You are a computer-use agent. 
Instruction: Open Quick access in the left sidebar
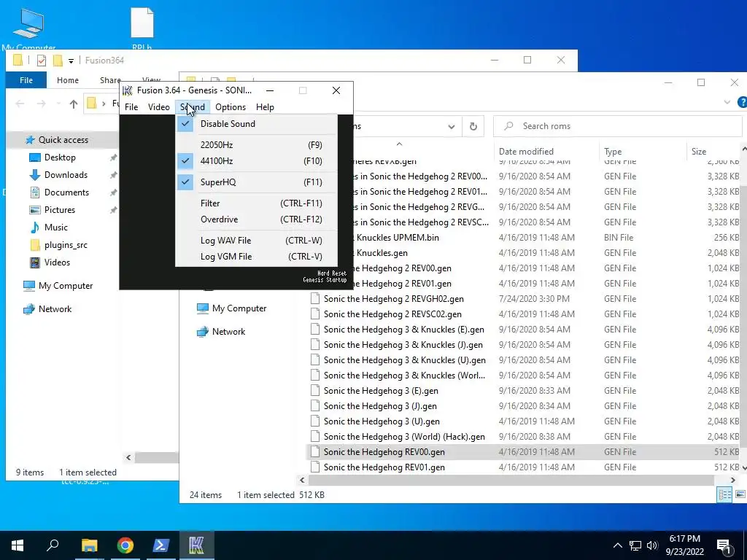[x=63, y=140]
